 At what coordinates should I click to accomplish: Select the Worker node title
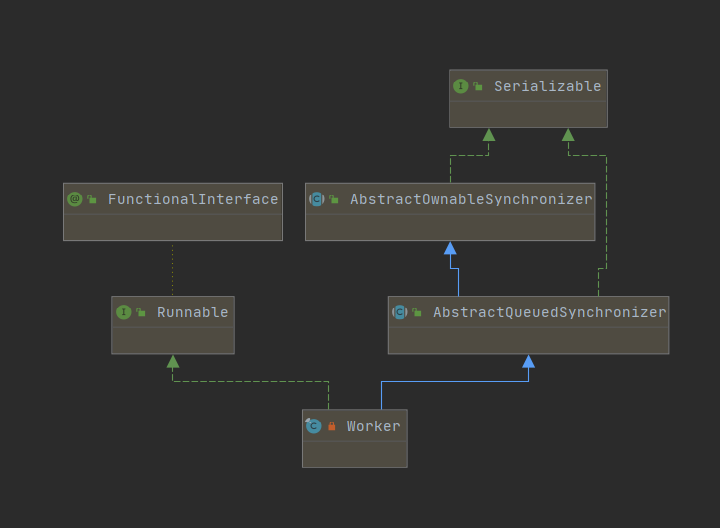[373, 426]
